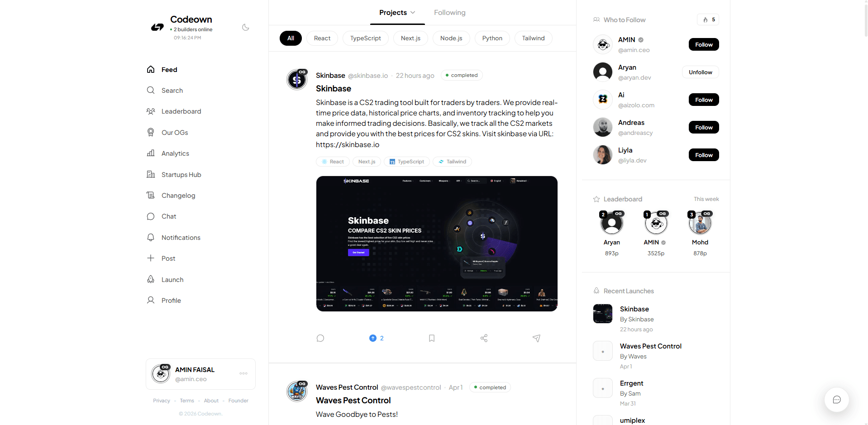868x425 pixels.
Task: Open the Launch page via the rocket icon
Action: (172, 279)
